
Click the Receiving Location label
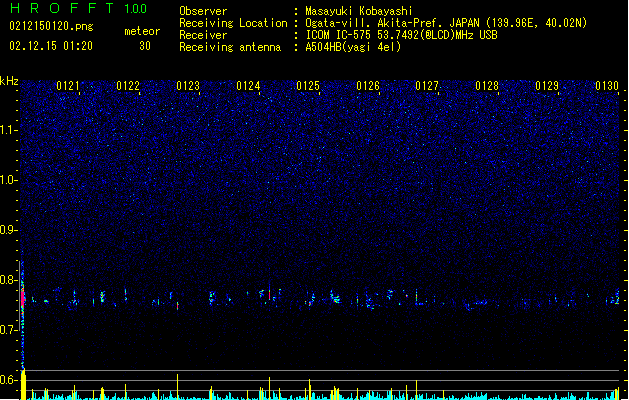tap(233, 23)
